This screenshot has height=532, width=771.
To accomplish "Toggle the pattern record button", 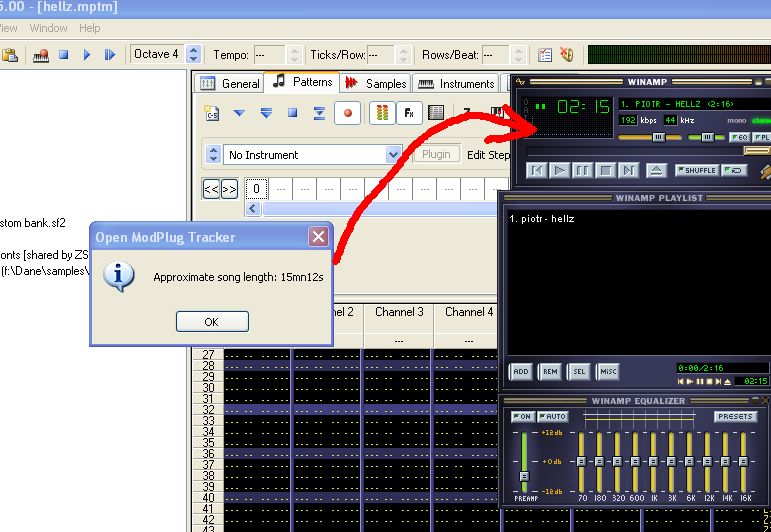I will (348, 113).
